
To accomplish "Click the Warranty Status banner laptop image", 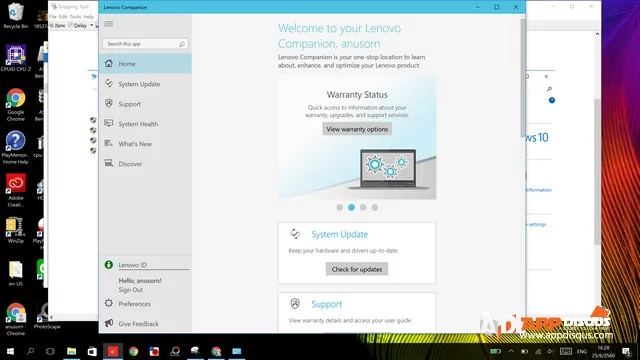I will coord(388,169).
